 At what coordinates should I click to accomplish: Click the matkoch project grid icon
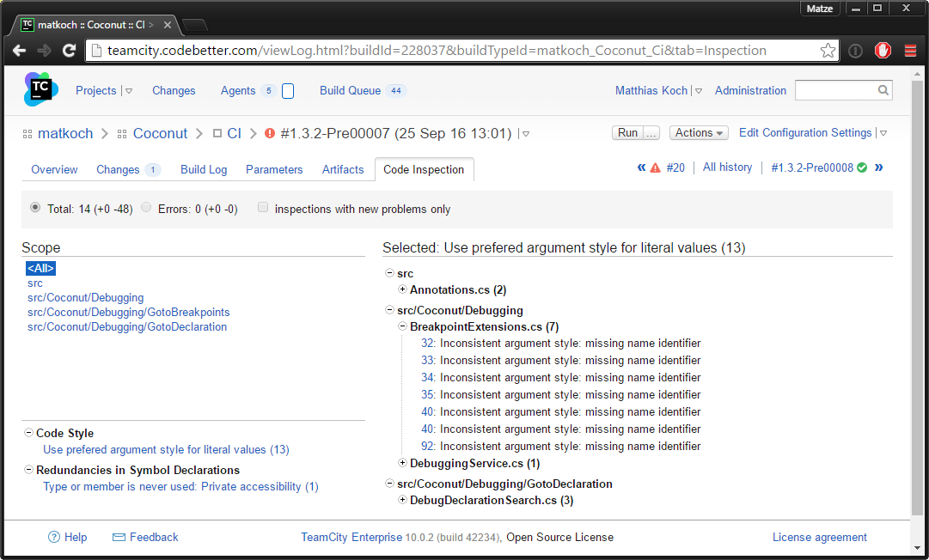click(28, 134)
